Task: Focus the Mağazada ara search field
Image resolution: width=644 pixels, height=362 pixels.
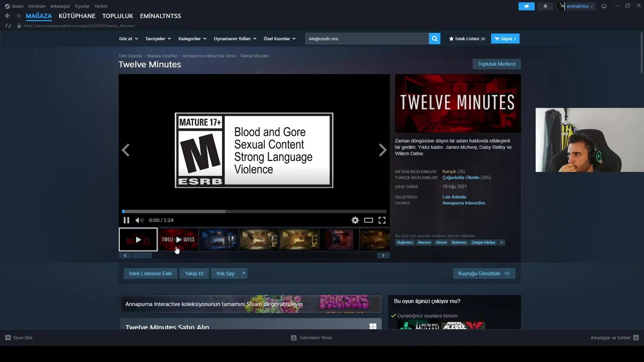Action: tap(367, 39)
